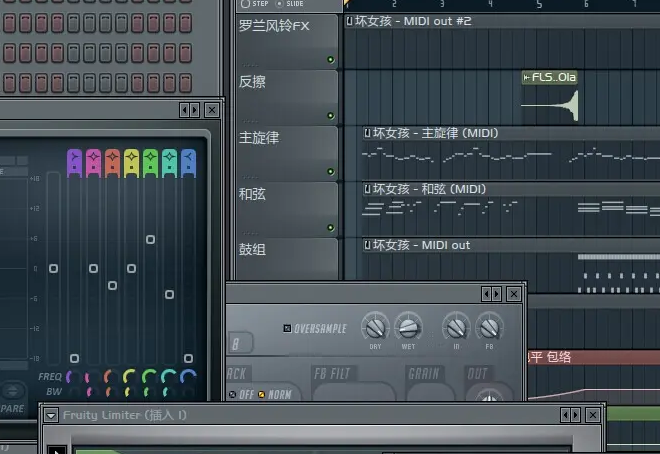The width and height of the screenshot is (660, 454).
Task: Previous preset arrow in the EQ window
Action: (184, 110)
